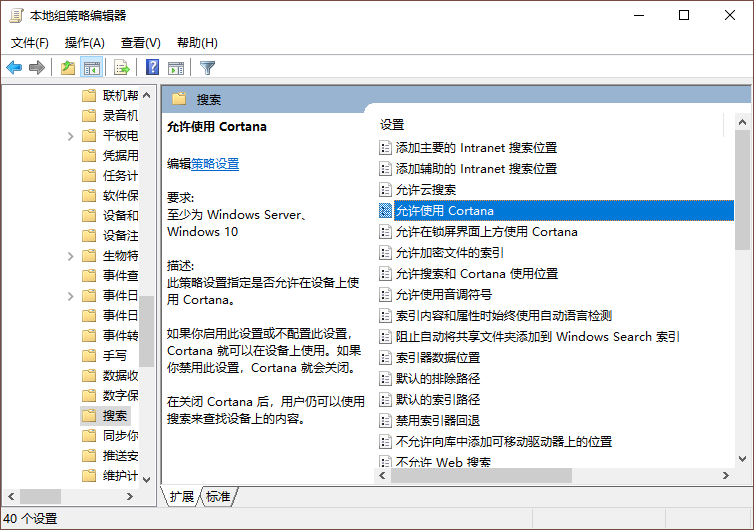
Task: Open the 操作(A) menu
Action: pyautogui.click(x=84, y=43)
